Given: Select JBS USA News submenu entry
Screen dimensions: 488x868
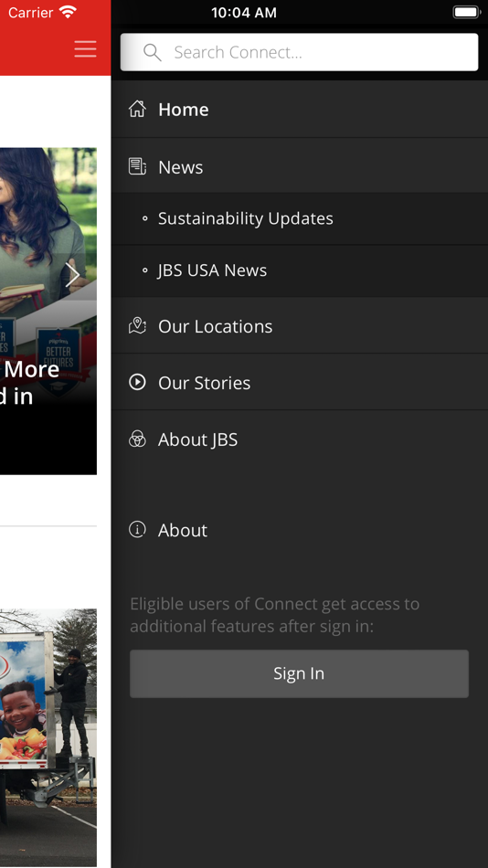Looking at the screenshot, I should [300, 270].
